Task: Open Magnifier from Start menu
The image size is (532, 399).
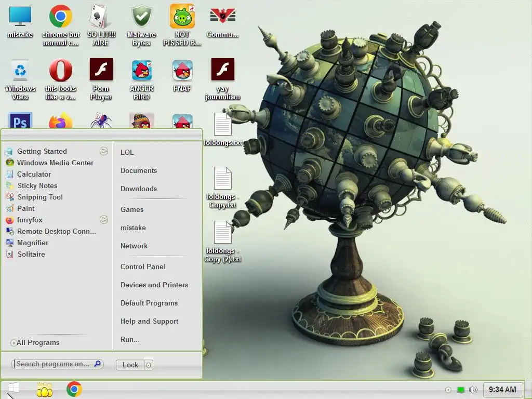Action: coord(57,243)
